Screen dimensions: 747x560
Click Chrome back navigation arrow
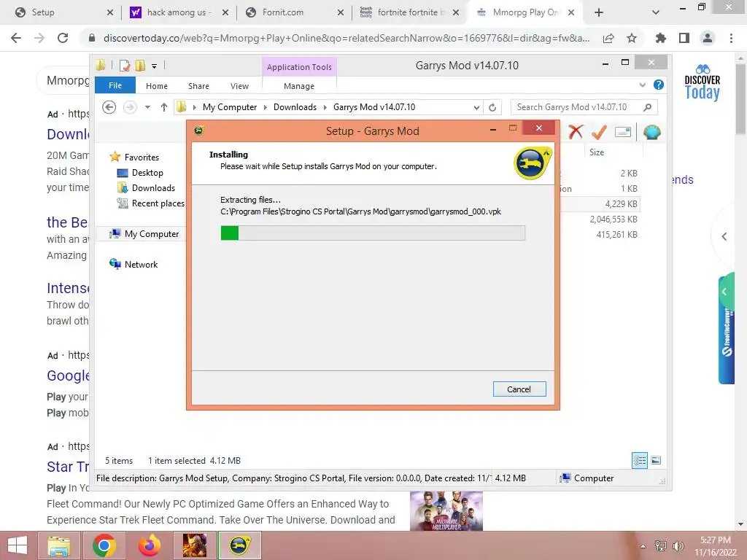tap(16, 38)
